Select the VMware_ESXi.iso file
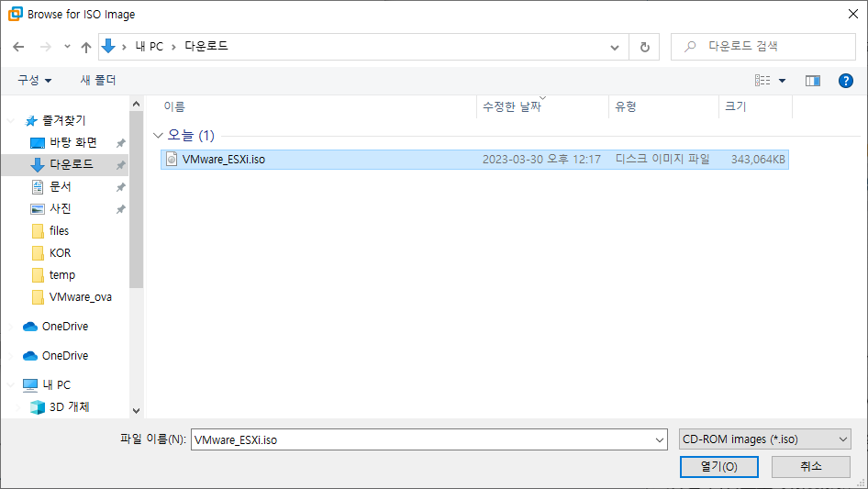 [x=474, y=160]
